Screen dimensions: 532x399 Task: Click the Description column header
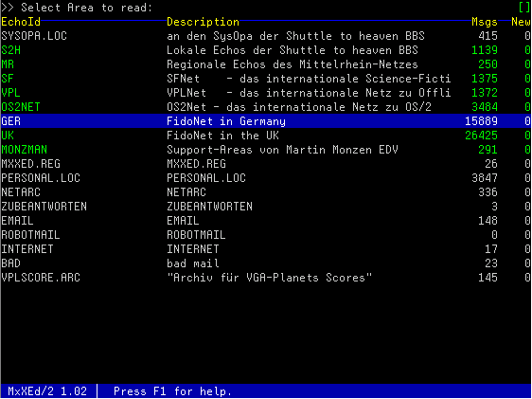click(x=203, y=22)
